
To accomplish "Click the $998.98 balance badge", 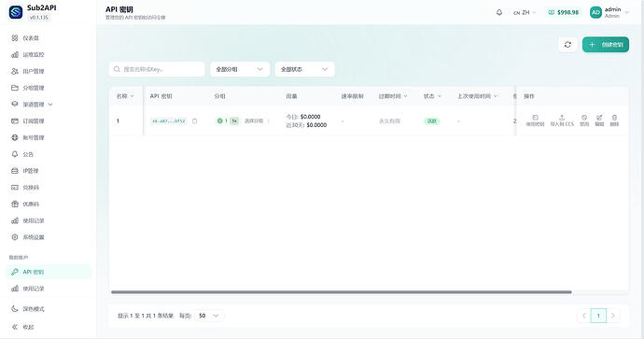I will point(564,13).
